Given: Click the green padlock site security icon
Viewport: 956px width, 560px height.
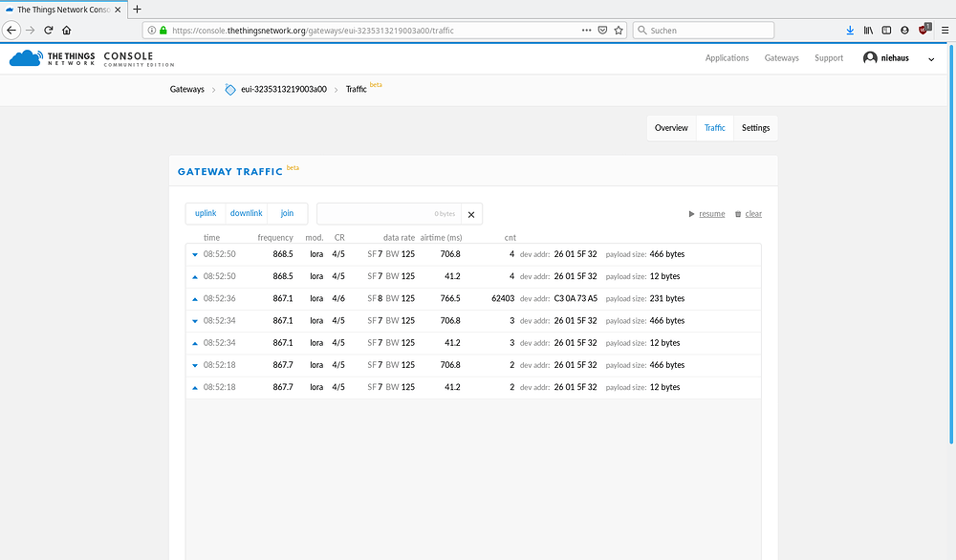Looking at the screenshot, I should [x=163, y=30].
